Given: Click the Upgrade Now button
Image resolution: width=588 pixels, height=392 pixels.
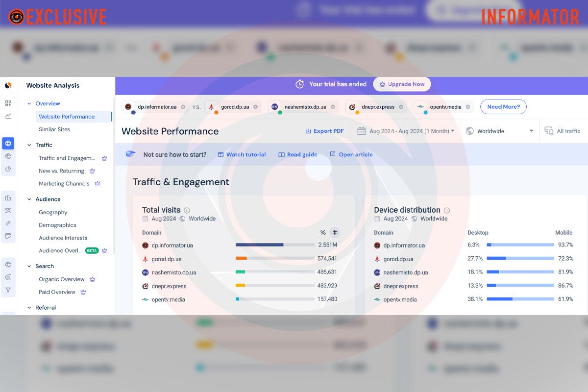Looking at the screenshot, I should pyautogui.click(x=402, y=84).
